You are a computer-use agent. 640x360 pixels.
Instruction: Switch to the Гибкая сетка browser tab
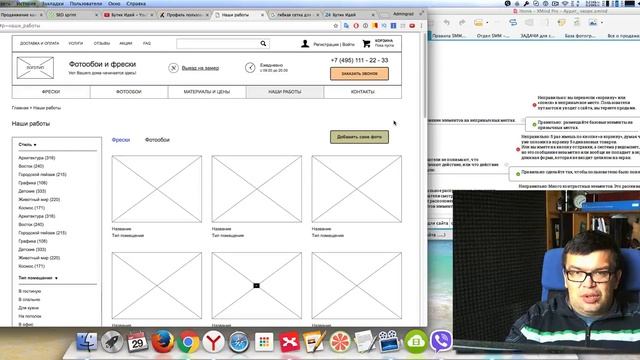pyautogui.click(x=294, y=15)
